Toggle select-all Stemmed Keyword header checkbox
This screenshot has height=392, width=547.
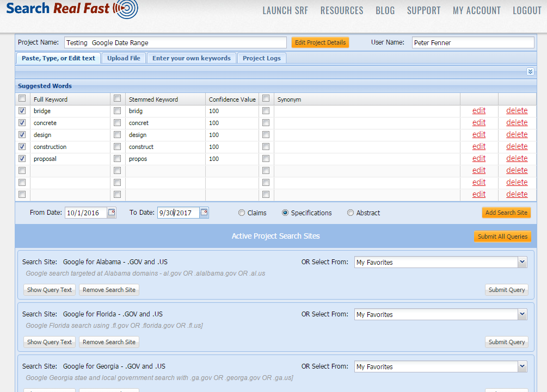click(117, 98)
